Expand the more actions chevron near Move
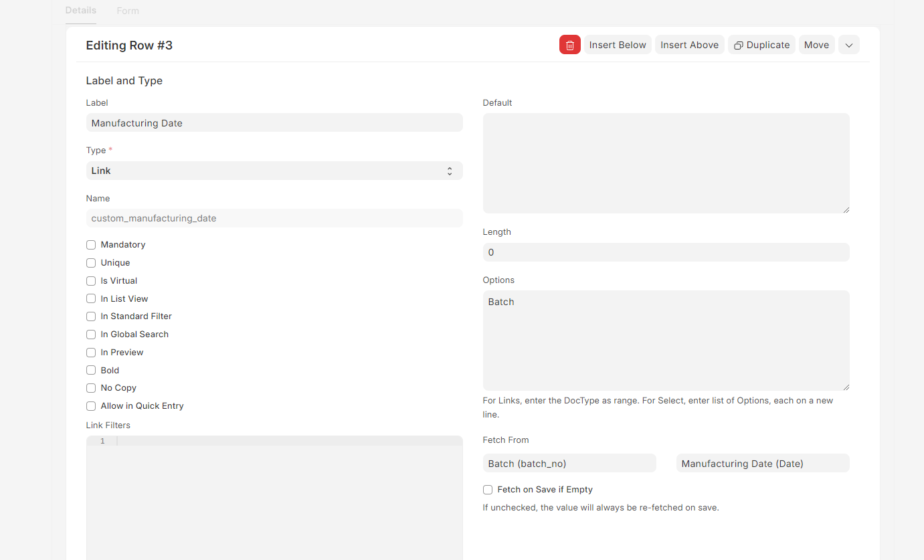Image resolution: width=924 pixels, height=560 pixels. click(848, 44)
